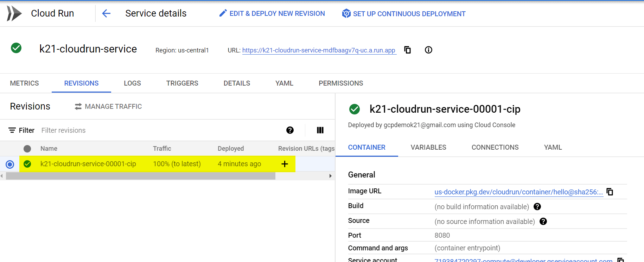644x262 pixels.
Task: Open the filter help question mark icon
Action: point(290,130)
